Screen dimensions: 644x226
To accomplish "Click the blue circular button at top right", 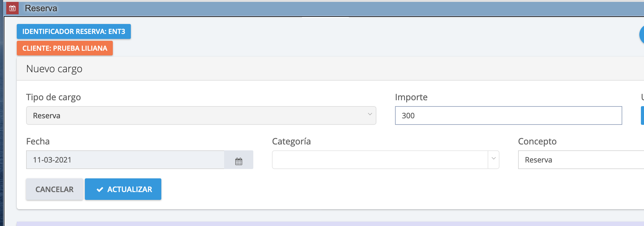I will pos(642,35).
